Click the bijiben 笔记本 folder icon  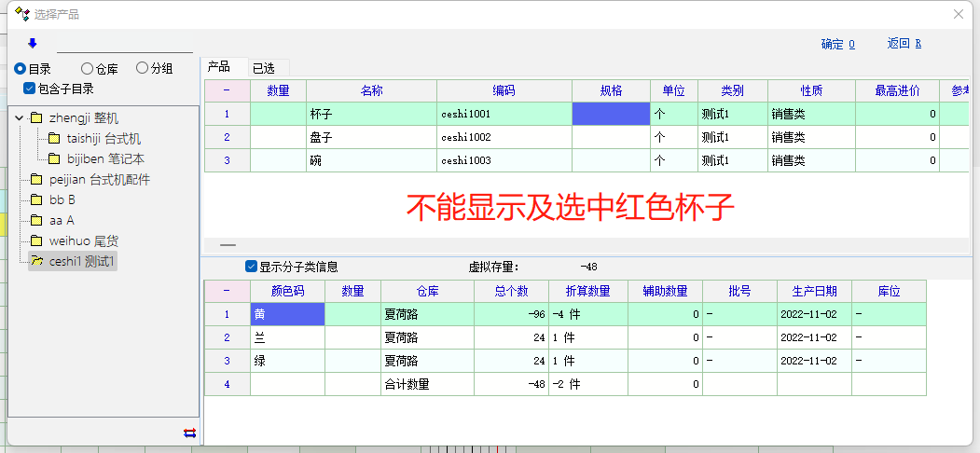54,159
